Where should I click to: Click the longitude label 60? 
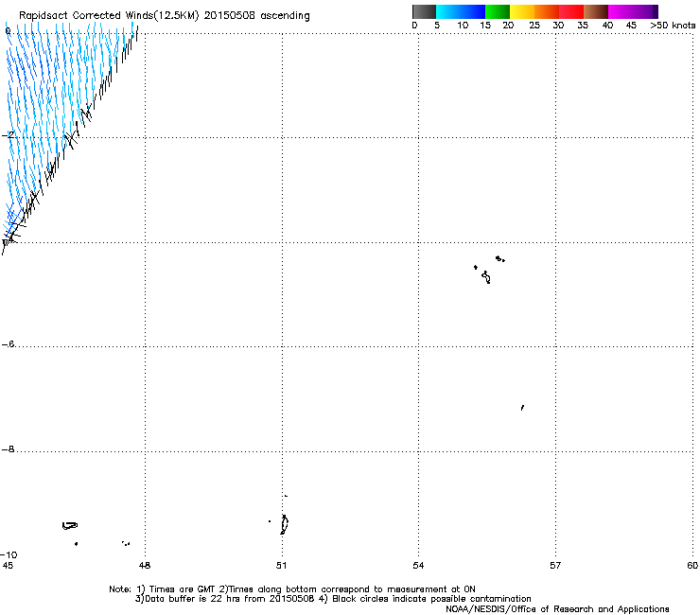(x=692, y=566)
